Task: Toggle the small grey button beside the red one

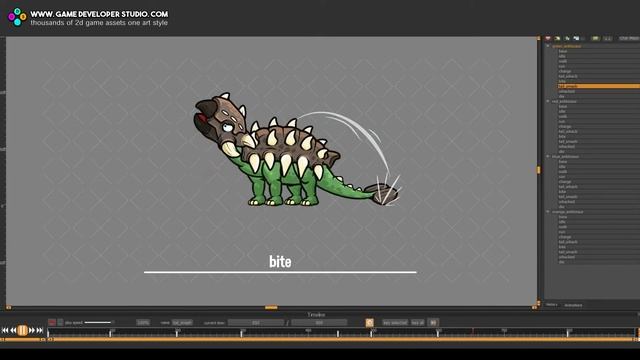Action: pyautogui.click(x=60, y=322)
